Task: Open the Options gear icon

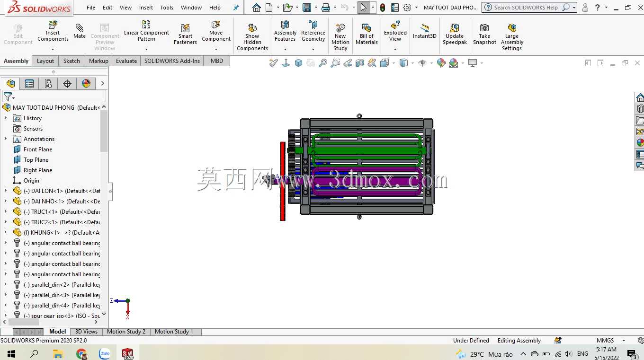Action: click(x=407, y=8)
